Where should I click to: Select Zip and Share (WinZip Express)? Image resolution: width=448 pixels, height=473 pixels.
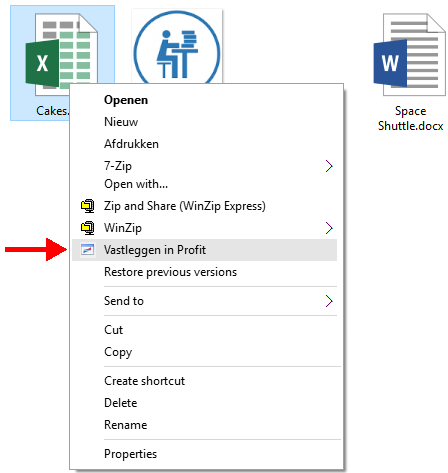tap(205, 206)
